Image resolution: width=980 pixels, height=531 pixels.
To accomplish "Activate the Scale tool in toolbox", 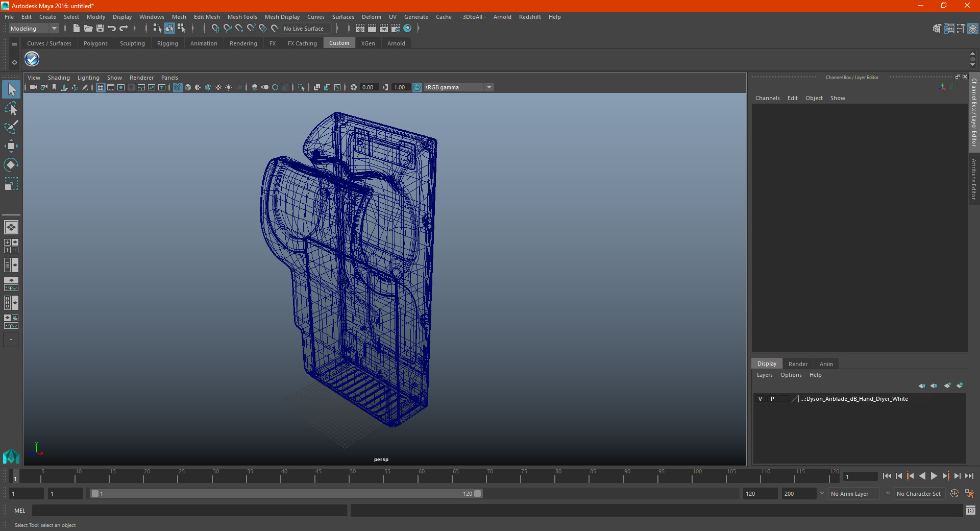I will (x=11, y=183).
